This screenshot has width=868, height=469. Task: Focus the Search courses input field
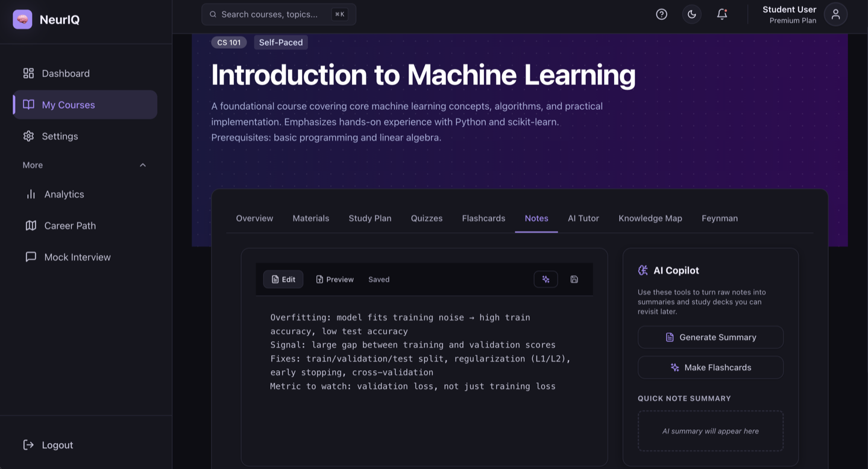(x=278, y=14)
